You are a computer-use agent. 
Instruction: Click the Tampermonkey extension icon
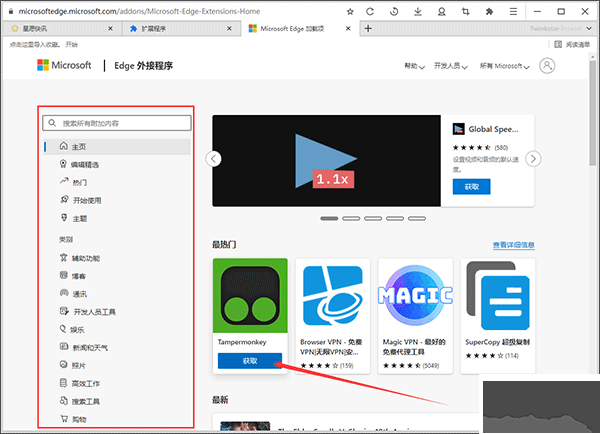249,295
